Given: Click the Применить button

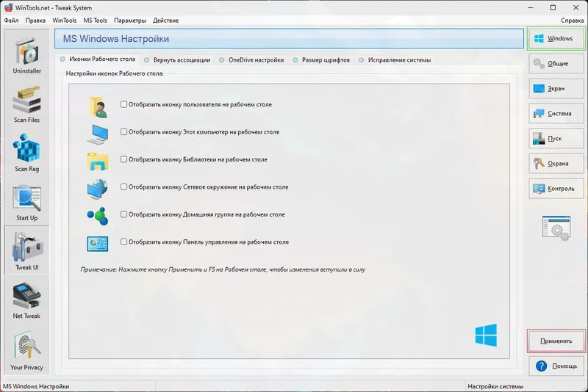Looking at the screenshot, I should 556,341.
